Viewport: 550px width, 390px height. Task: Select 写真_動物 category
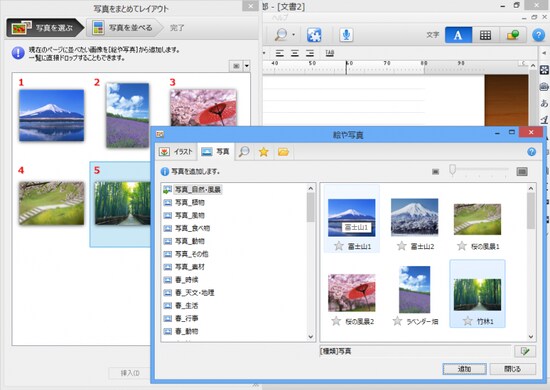[x=184, y=241]
